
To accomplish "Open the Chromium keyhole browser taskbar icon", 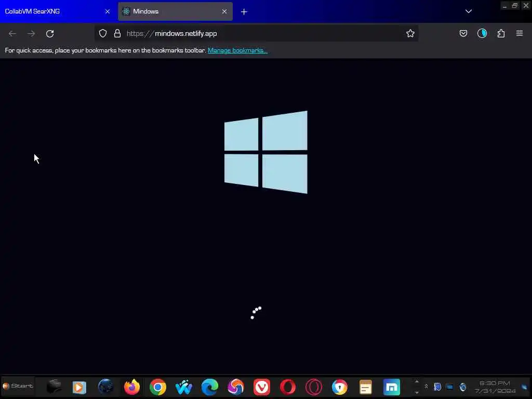I will (x=340, y=387).
